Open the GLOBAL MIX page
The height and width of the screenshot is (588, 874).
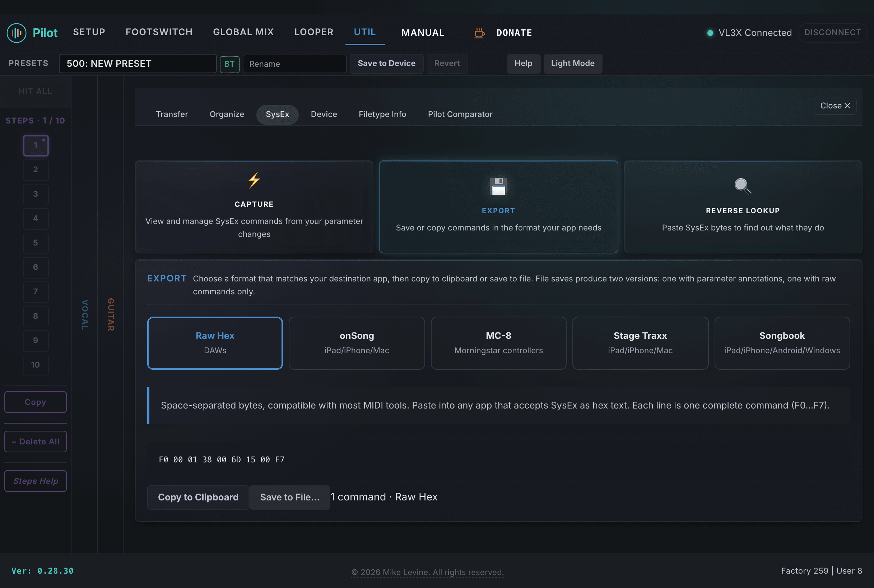243,32
